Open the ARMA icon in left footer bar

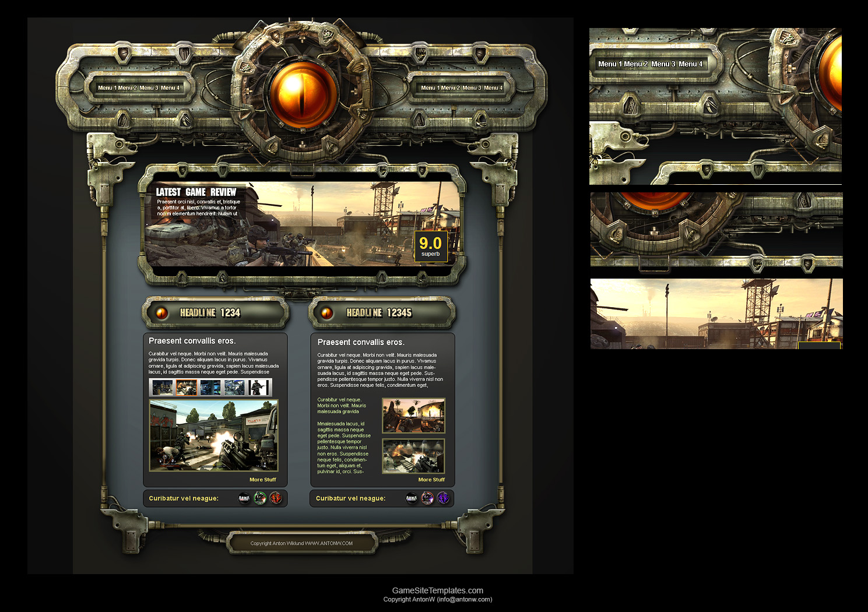click(x=244, y=498)
